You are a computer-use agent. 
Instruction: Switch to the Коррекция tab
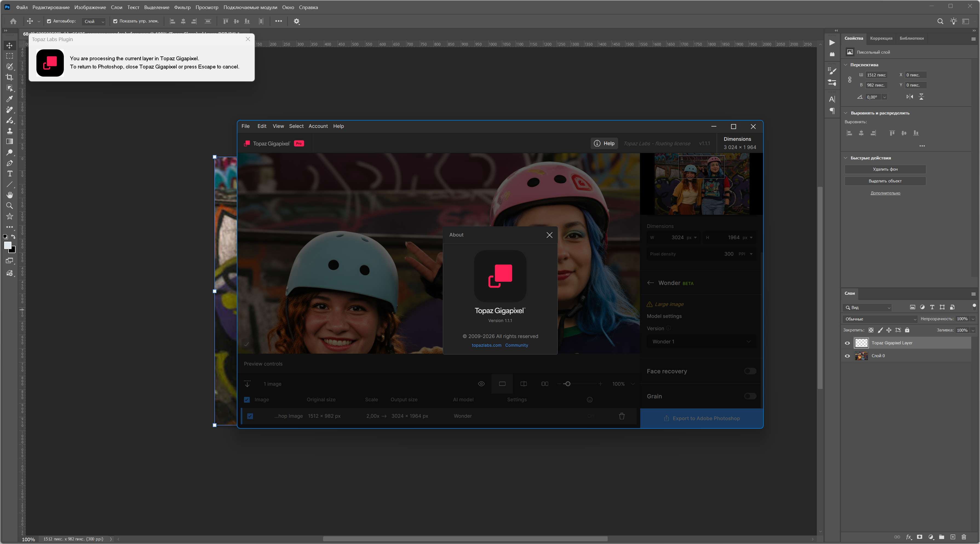[x=881, y=38]
